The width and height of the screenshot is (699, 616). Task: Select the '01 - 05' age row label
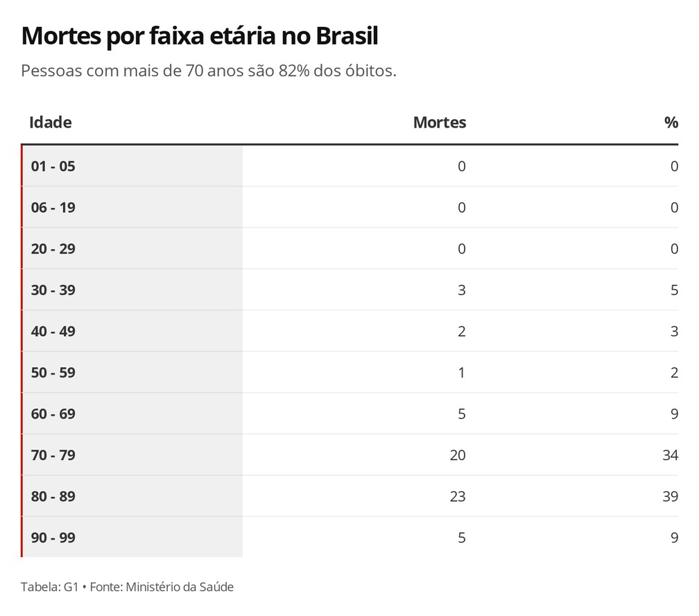coord(53,166)
